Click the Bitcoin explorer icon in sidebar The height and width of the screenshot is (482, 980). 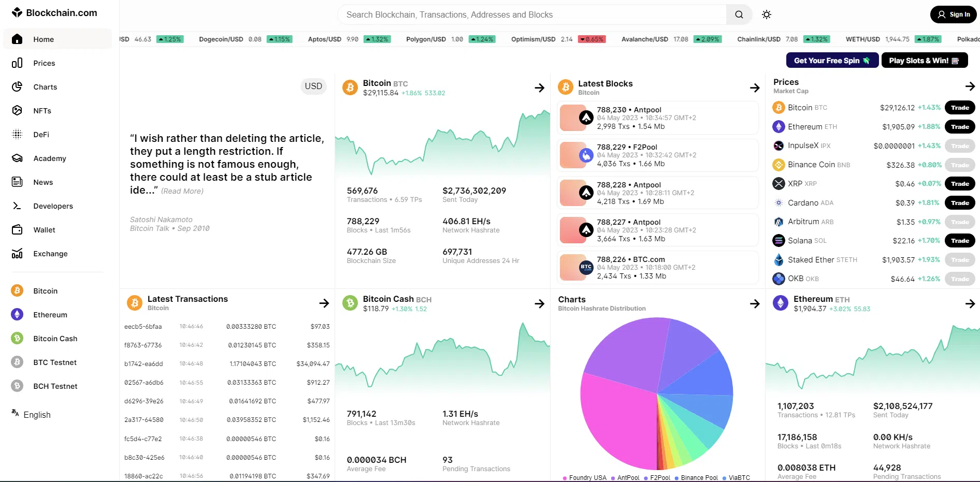[x=17, y=291]
